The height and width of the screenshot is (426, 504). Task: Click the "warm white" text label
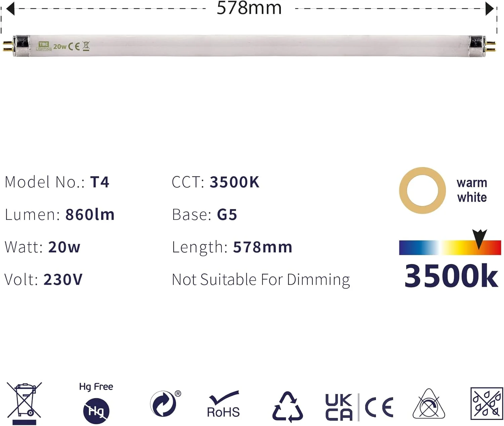[472, 190]
